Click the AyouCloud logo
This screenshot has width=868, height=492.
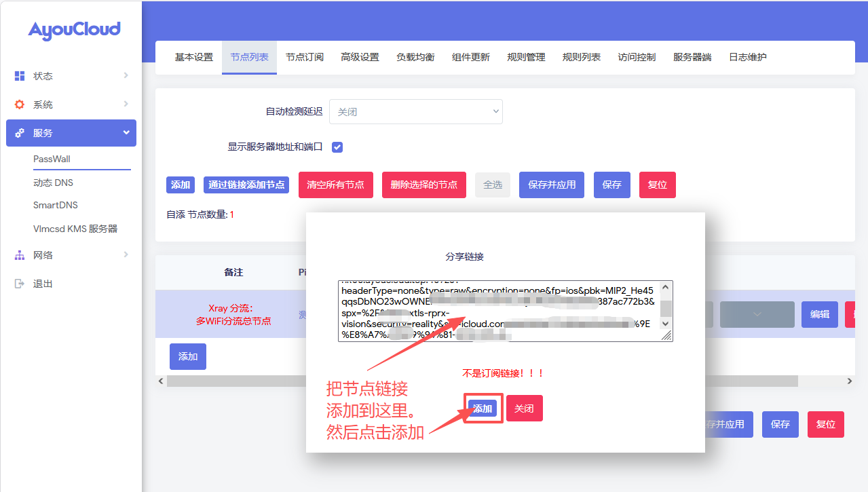[x=74, y=30]
